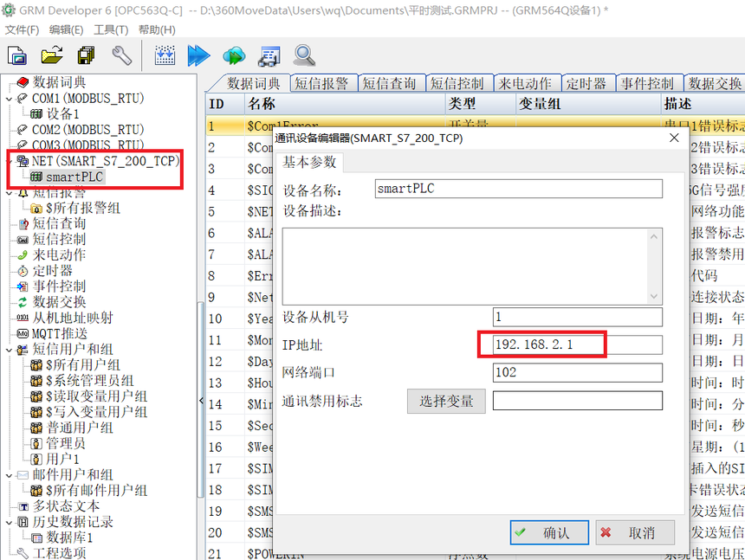Collapse the 短信用户和组 node
This screenshot has width=745, height=560.
[9, 350]
